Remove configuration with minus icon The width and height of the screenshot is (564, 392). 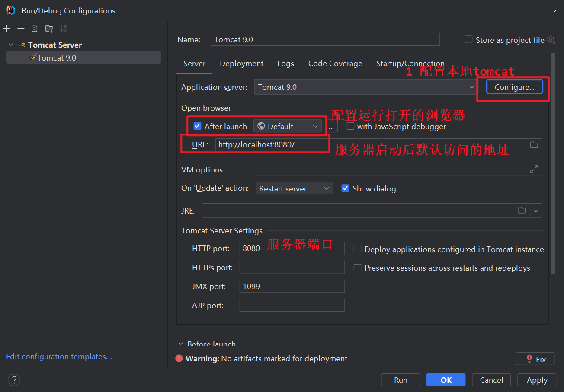[x=21, y=29]
